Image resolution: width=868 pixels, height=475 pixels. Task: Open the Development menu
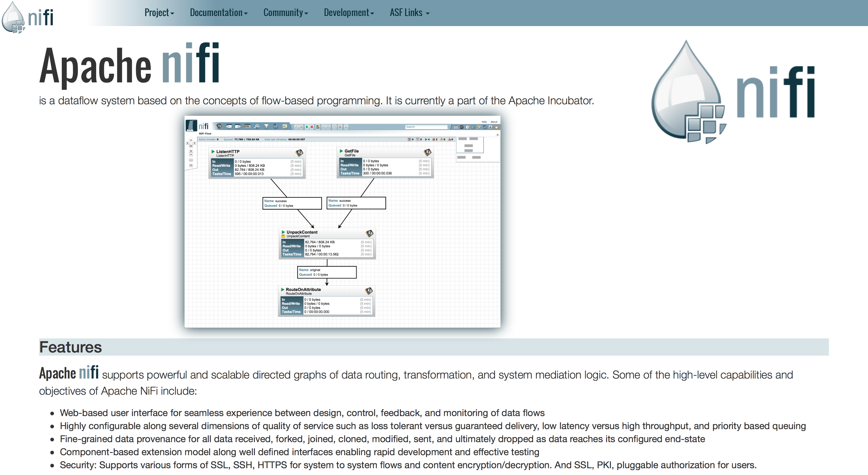[x=349, y=13]
